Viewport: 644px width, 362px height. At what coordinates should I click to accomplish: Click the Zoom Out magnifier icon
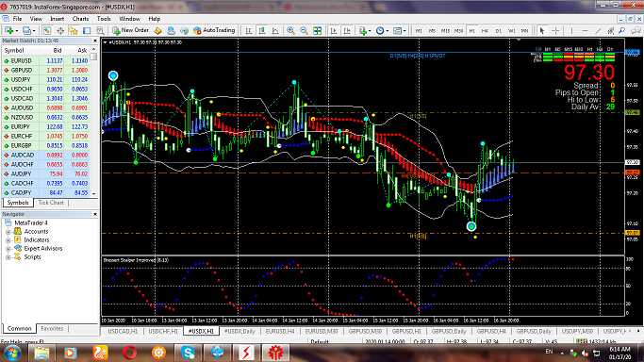304,31
